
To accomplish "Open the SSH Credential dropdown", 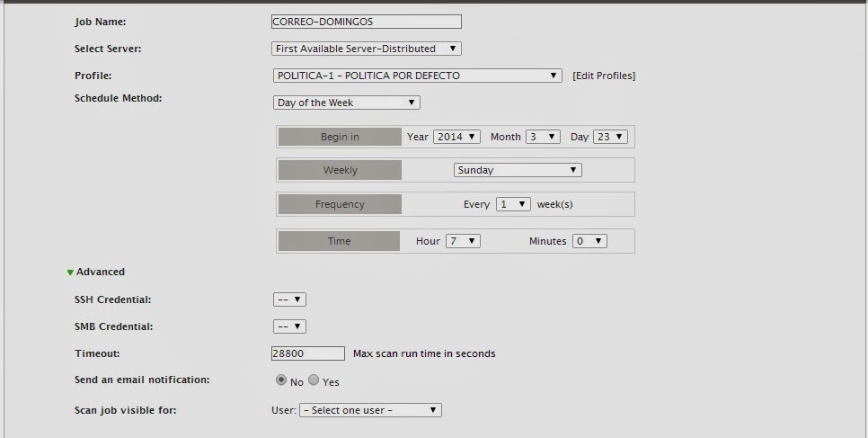I will pyautogui.click(x=289, y=299).
